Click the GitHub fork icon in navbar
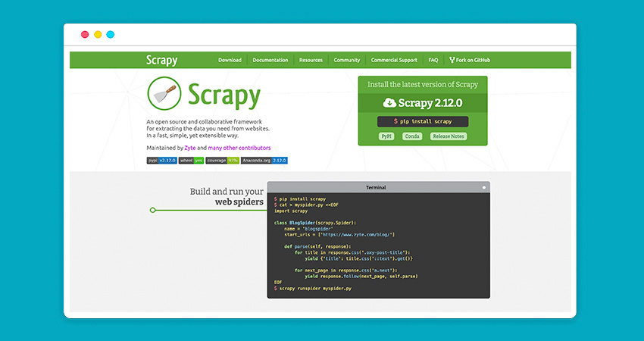This screenshot has width=644, height=341. pyautogui.click(x=452, y=60)
